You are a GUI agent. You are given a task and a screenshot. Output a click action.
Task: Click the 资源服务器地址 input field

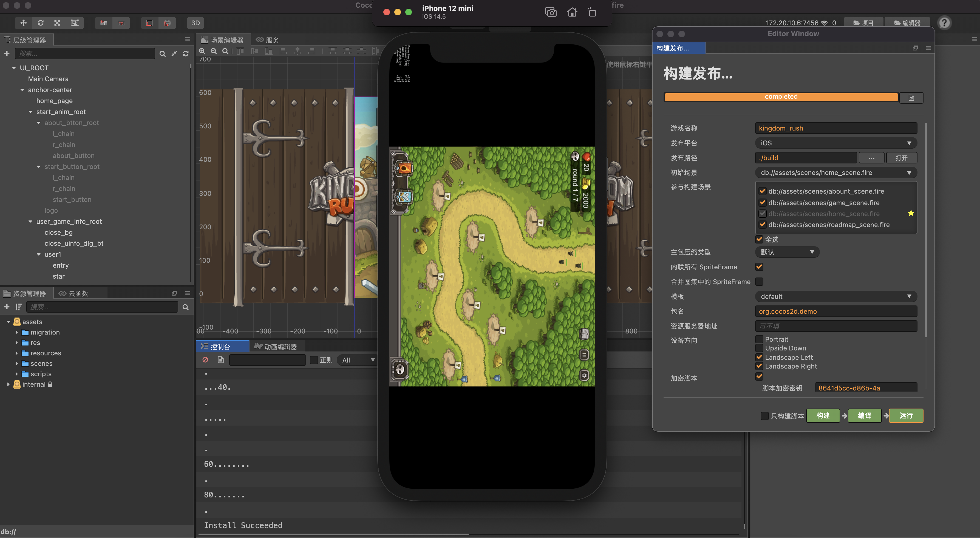pyautogui.click(x=835, y=326)
